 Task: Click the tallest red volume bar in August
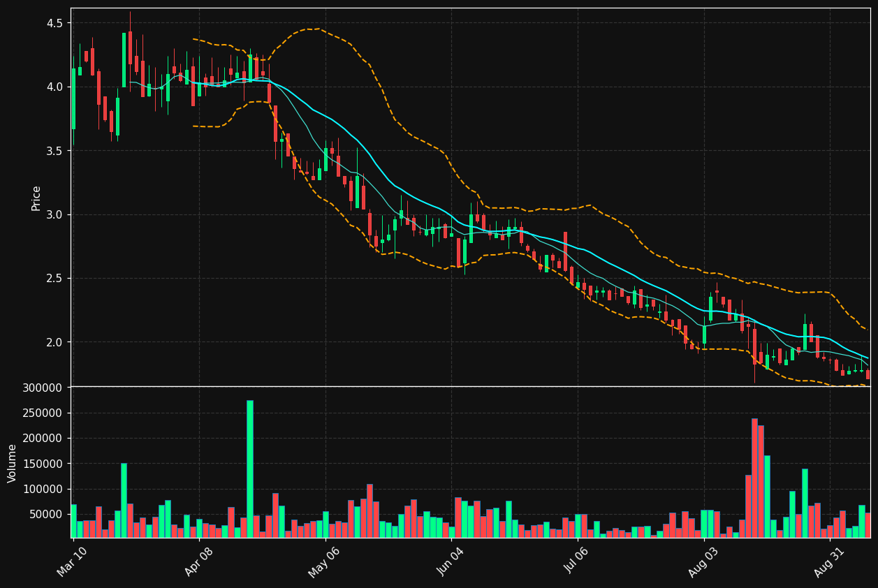pos(754,478)
